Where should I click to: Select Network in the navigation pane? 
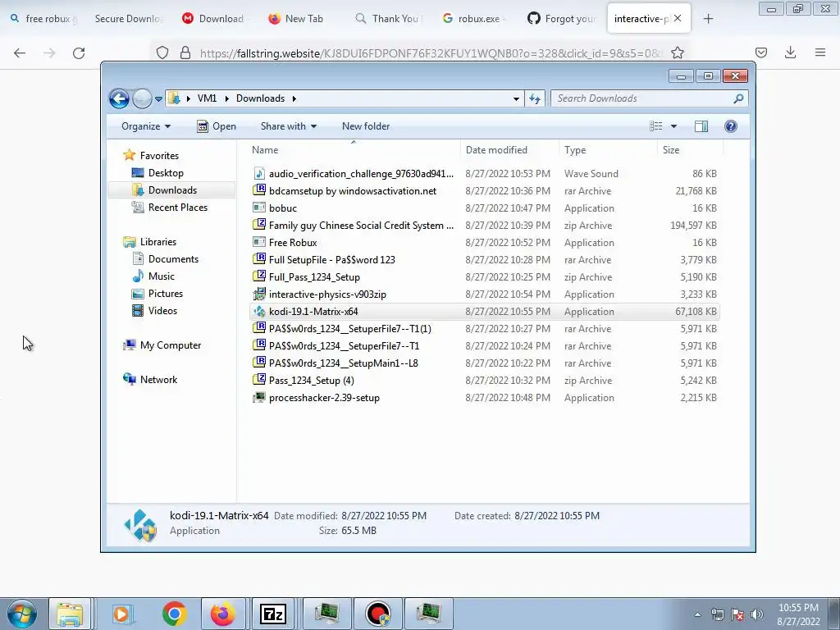158,380
